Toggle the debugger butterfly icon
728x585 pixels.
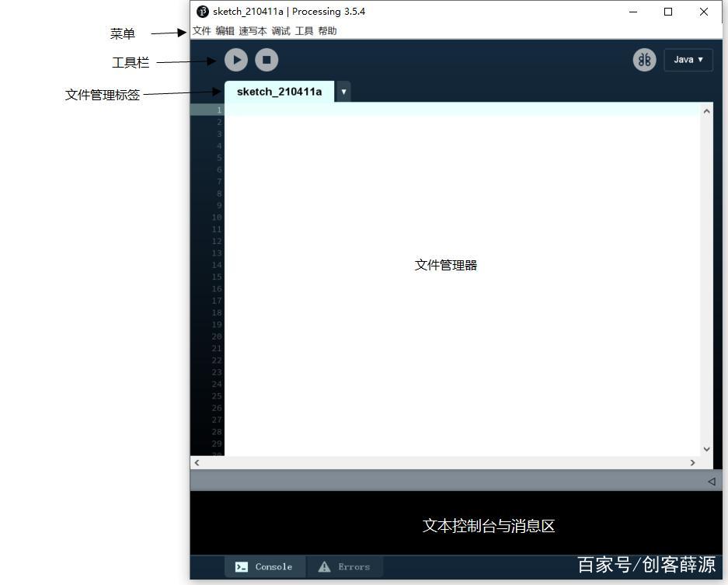[644, 60]
